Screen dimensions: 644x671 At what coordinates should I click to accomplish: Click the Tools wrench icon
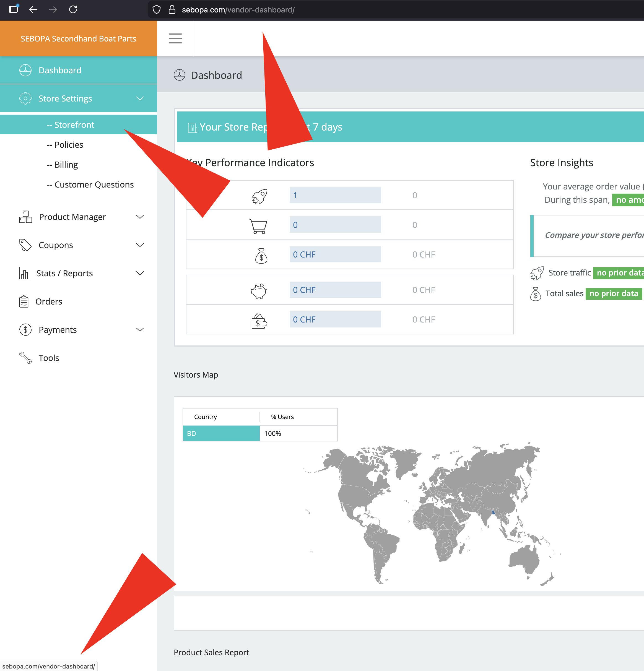(25, 358)
